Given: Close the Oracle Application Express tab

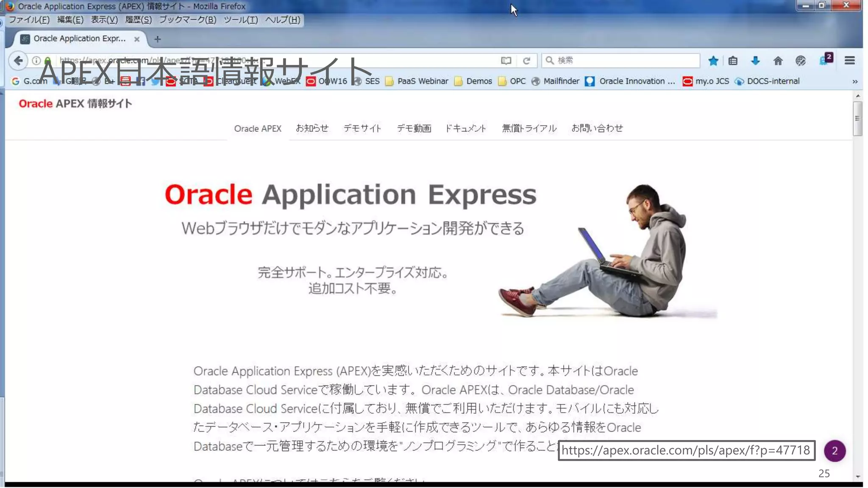Looking at the screenshot, I should [x=137, y=39].
